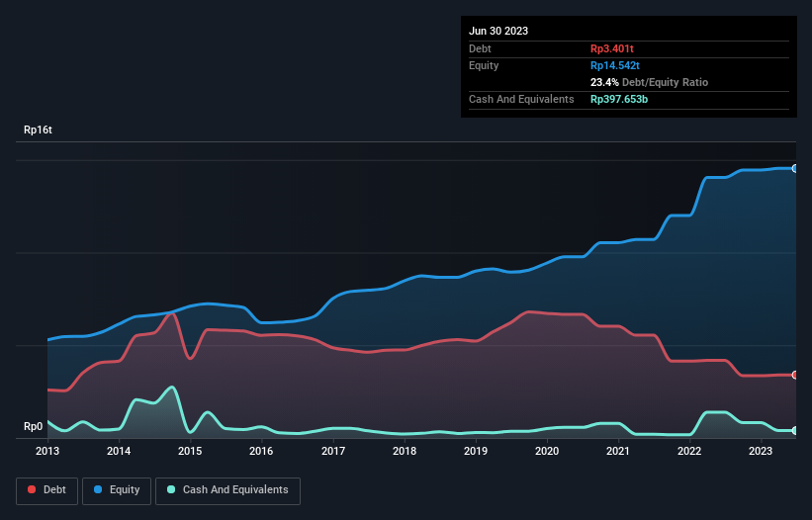Click the Rp397.653b cash value

619,99
